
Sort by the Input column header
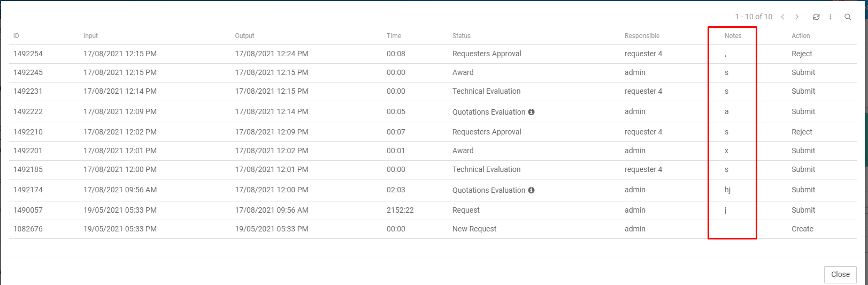pos(91,36)
